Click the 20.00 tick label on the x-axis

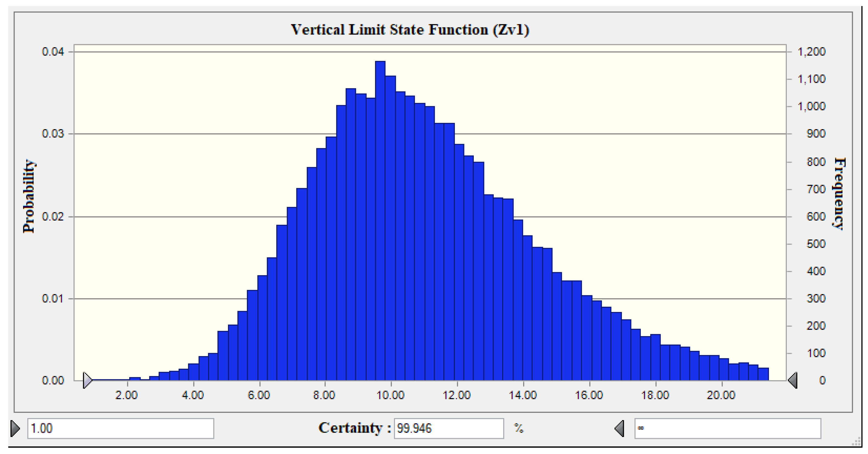(x=721, y=395)
